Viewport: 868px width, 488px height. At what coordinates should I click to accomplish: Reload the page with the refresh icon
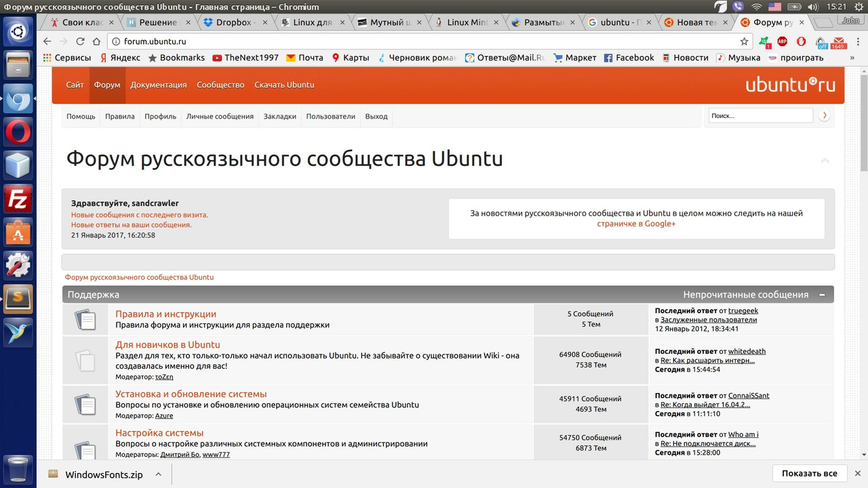[x=80, y=41]
